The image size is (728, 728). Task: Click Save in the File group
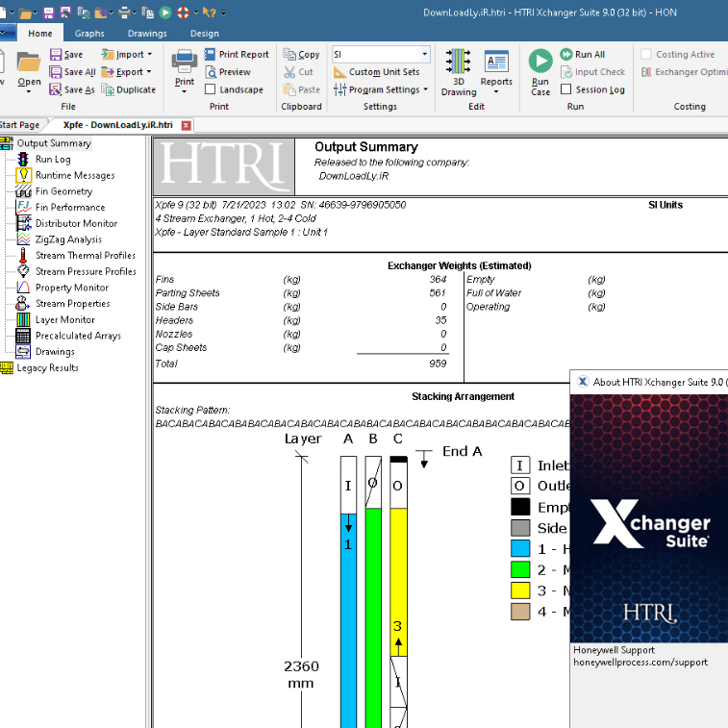tap(66, 55)
